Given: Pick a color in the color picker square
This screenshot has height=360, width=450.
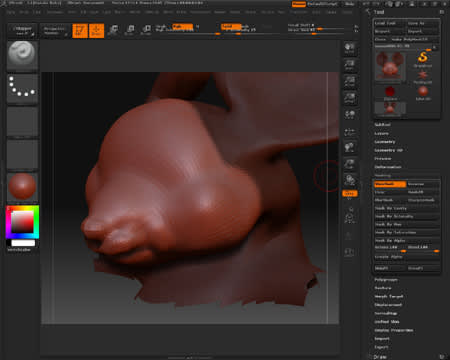Looking at the screenshot, I should click(23, 222).
